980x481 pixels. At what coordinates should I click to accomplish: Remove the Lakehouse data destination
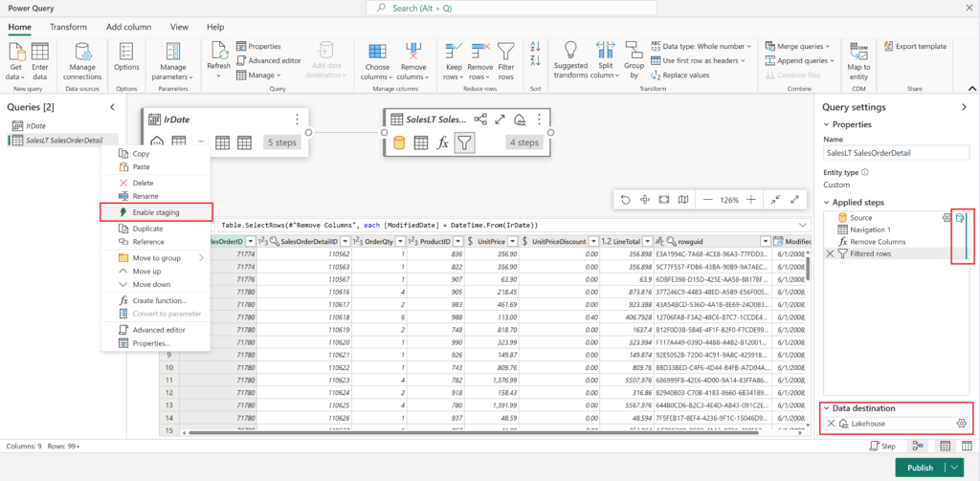pos(831,424)
